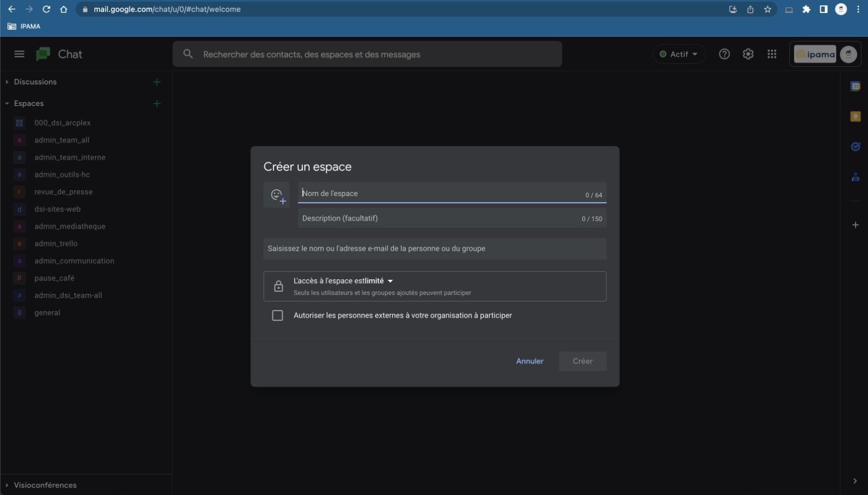Open the Actif status dropdown
The width and height of the screenshot is (868, 495).
[679, 54]
